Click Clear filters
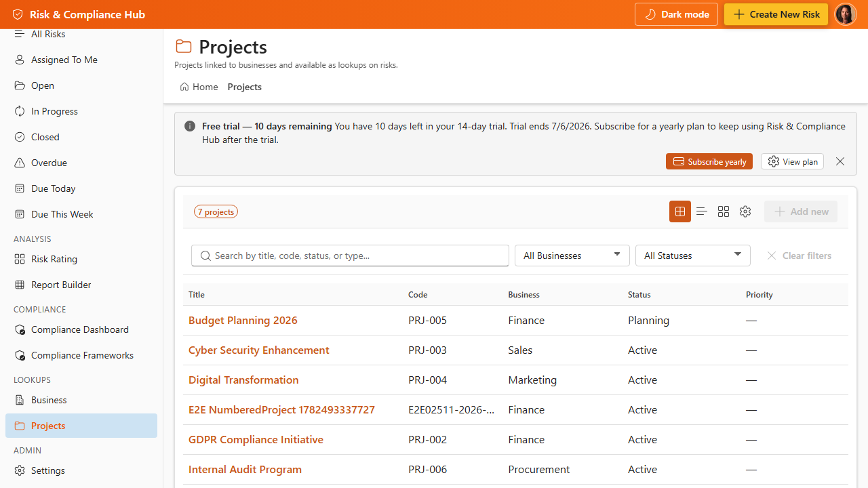Image resolution: width=868 pixels, height=488 pixels. click(799, 256)
